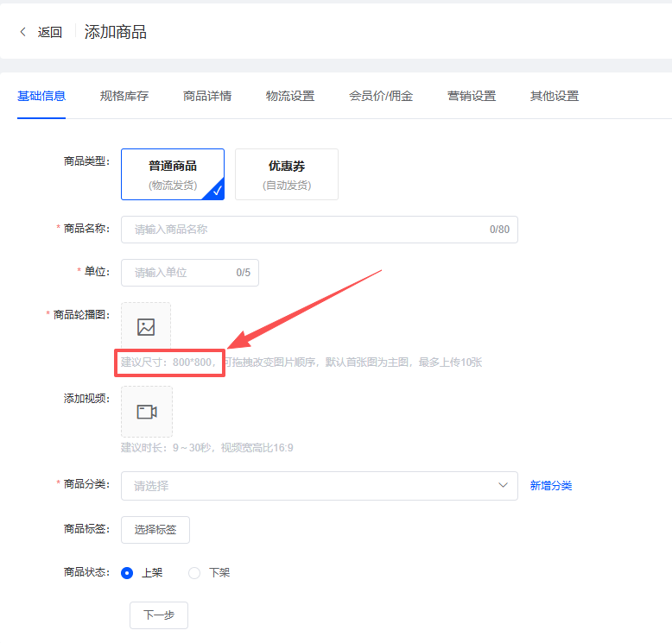
Task: Choose 普通商品 product type card
Action: [173, 174]
